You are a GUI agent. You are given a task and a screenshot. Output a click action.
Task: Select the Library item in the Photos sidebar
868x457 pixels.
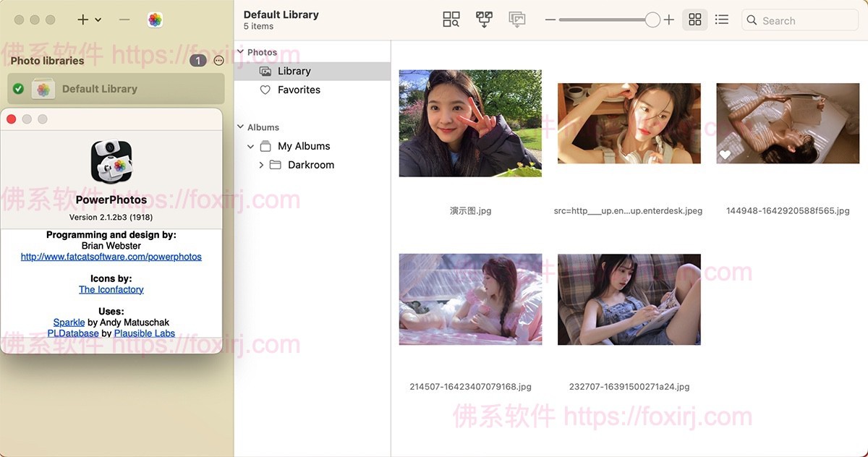tap(294, 71)
